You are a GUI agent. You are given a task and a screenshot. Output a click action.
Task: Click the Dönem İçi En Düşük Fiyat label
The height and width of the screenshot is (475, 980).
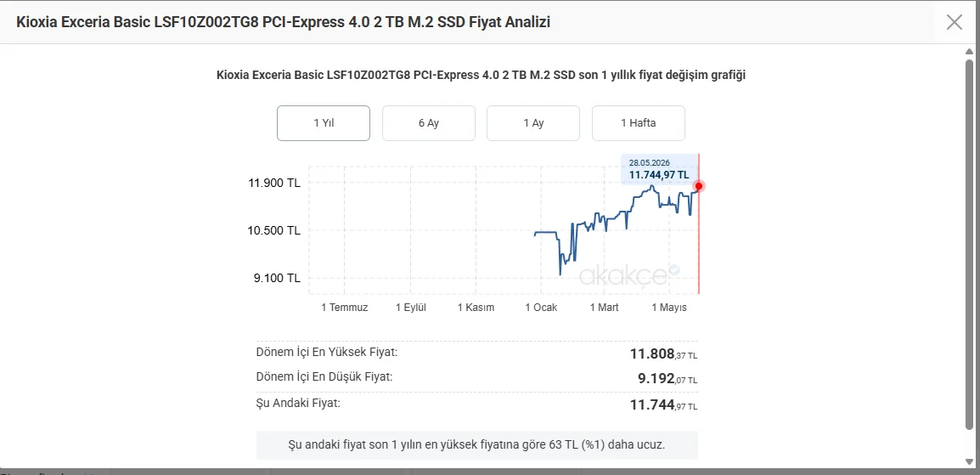click(x=324, y=377)
